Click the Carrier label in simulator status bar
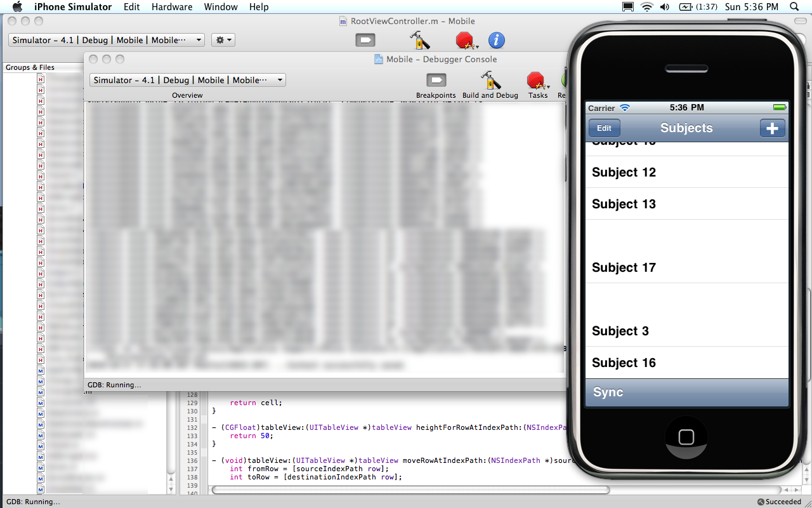Image resolution: width=812 pixels, height=508 pixels. tap(601, 108)
